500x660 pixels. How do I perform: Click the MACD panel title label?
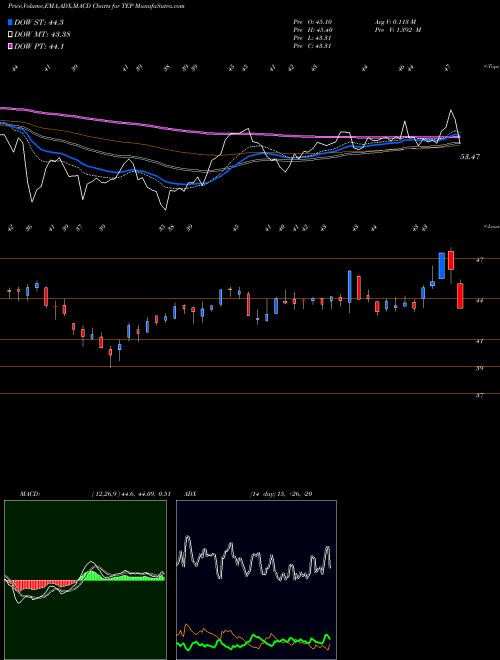(30, 494)
